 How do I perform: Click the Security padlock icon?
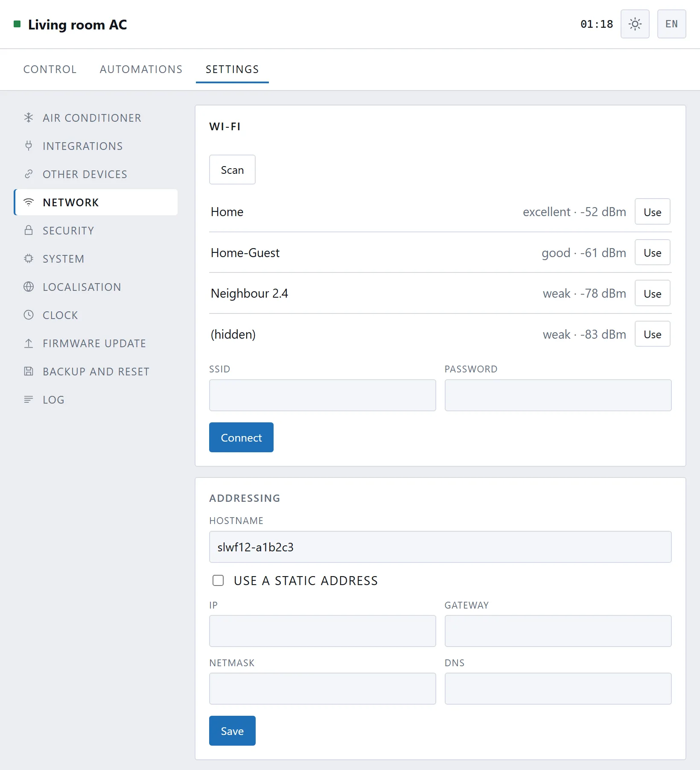29,230
